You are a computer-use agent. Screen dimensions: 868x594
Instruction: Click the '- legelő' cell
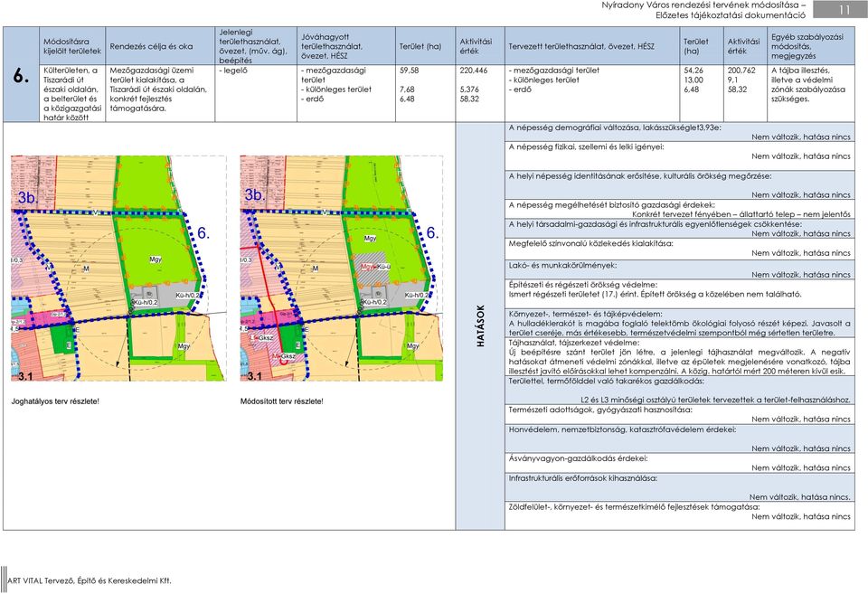(256, 93)
